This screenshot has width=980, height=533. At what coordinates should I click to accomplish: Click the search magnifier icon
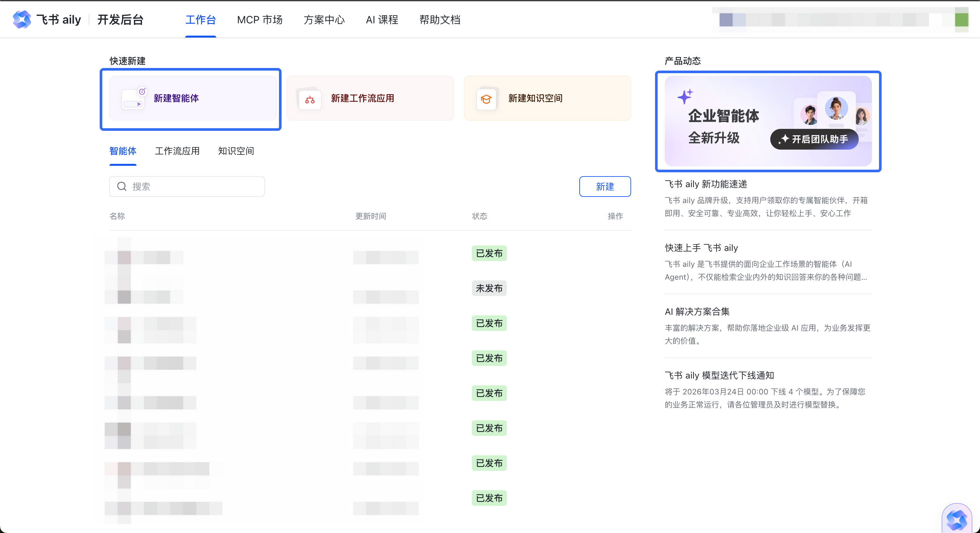point(122,187)
